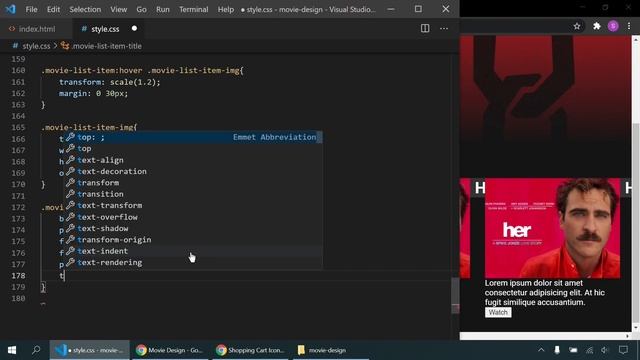The width and height of the screenshot is (640, 360).
Task: Open the Help menu
Action: pyautogui.click(x=225, y=9)
